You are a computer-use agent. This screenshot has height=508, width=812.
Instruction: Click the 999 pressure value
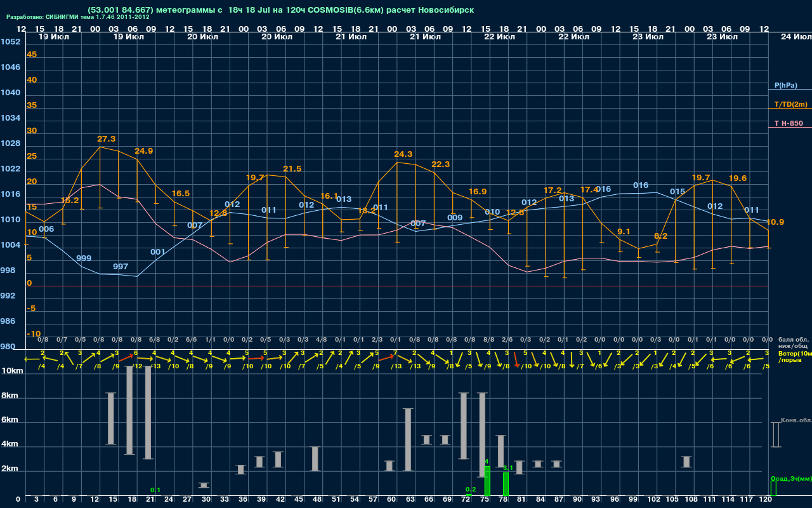tap(84, 258)
